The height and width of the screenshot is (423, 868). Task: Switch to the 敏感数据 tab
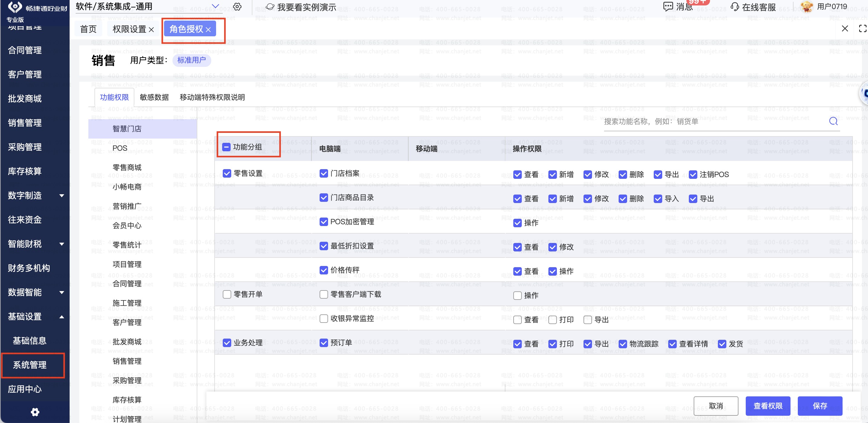coord(154,97)
